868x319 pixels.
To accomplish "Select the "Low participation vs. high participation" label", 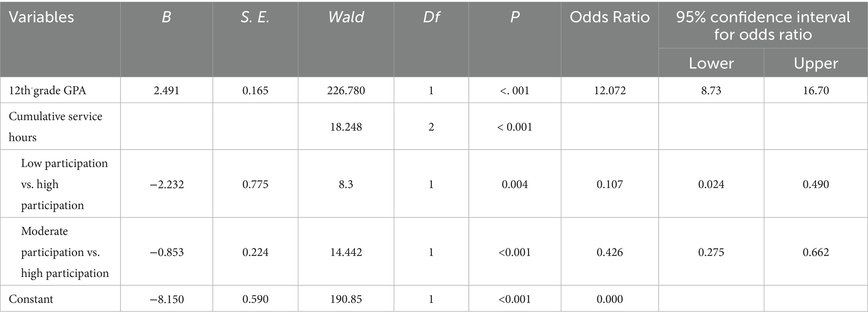I will [64, 184].
